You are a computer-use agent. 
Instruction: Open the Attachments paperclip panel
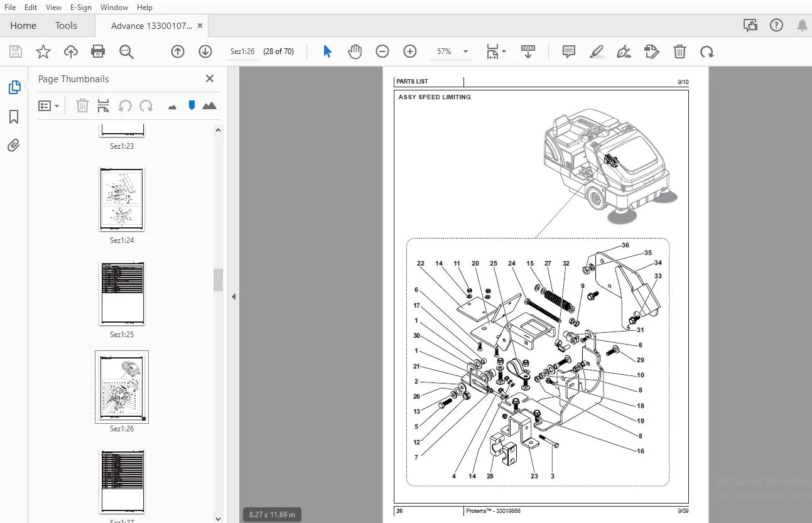pos(14,146)
